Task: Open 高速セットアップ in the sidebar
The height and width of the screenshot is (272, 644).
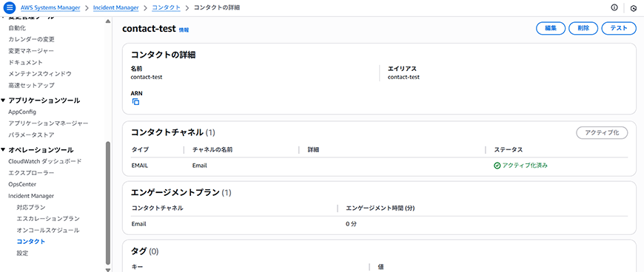Action: tap(31, 85)
